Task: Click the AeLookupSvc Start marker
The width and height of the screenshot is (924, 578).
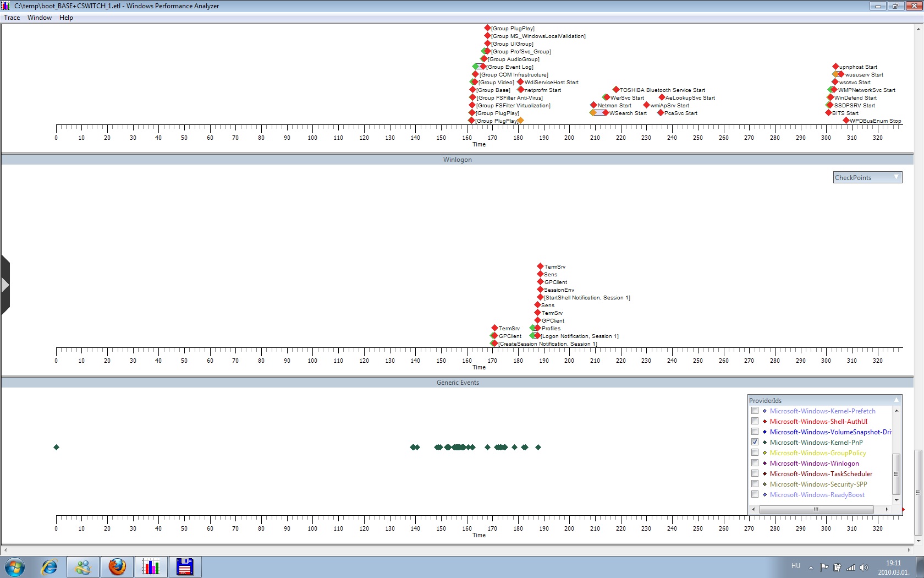Action: tap(662, 97)
